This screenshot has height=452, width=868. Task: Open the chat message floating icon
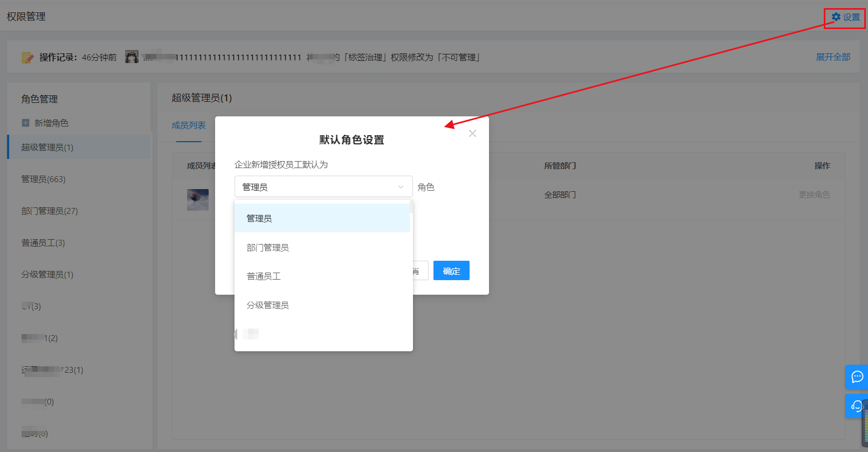(857, 377)
